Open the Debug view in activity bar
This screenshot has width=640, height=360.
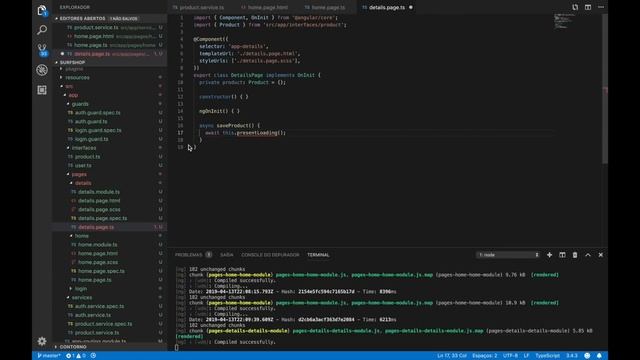pos(42,70)
